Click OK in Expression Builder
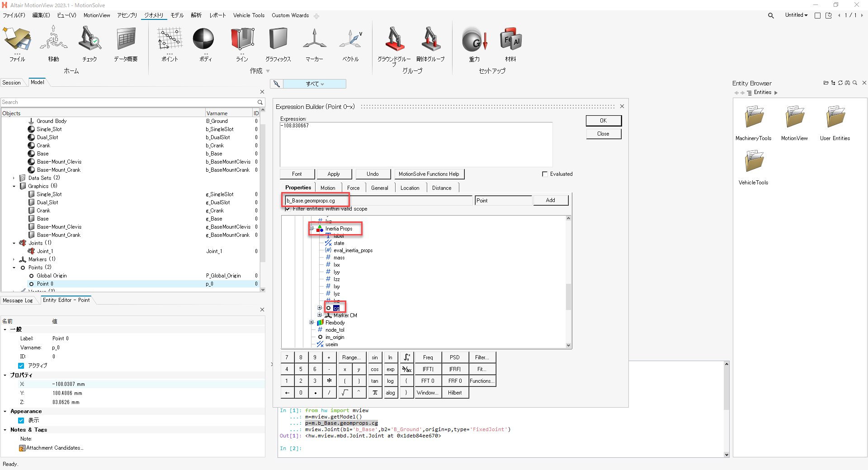The image size is (868, 470). 603,121
